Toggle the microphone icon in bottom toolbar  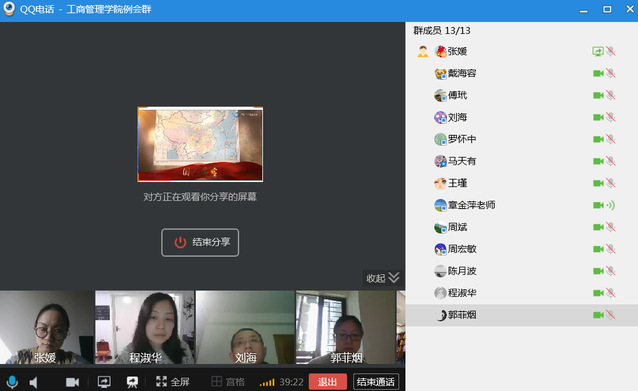12,382
